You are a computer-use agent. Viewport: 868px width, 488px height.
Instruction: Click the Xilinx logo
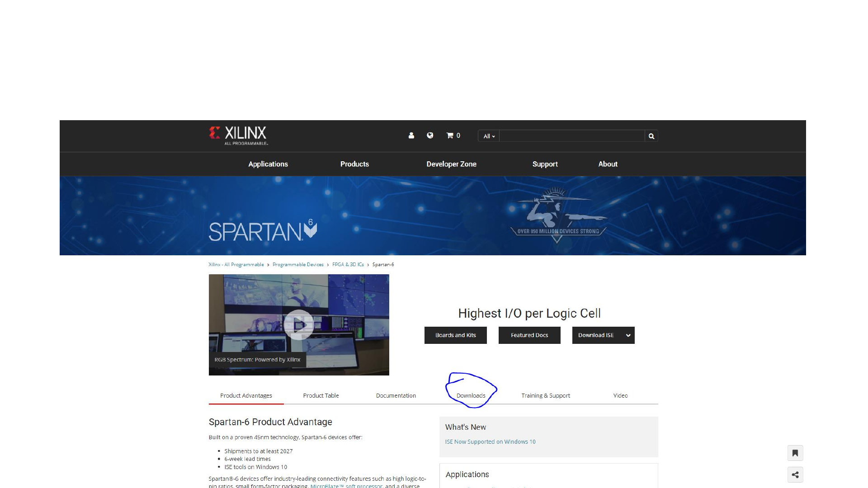pos(238,136)
